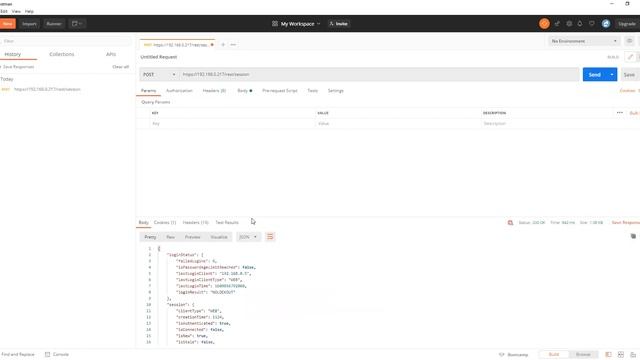Click the request URL input field
This screenshot has width=640, height=360.
(379, 74)
